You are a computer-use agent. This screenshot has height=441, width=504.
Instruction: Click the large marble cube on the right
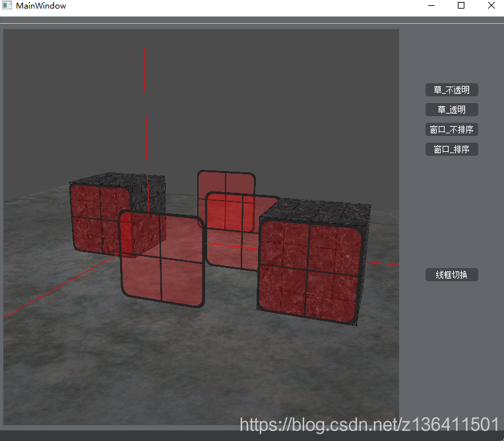click(x=313, y=262)
